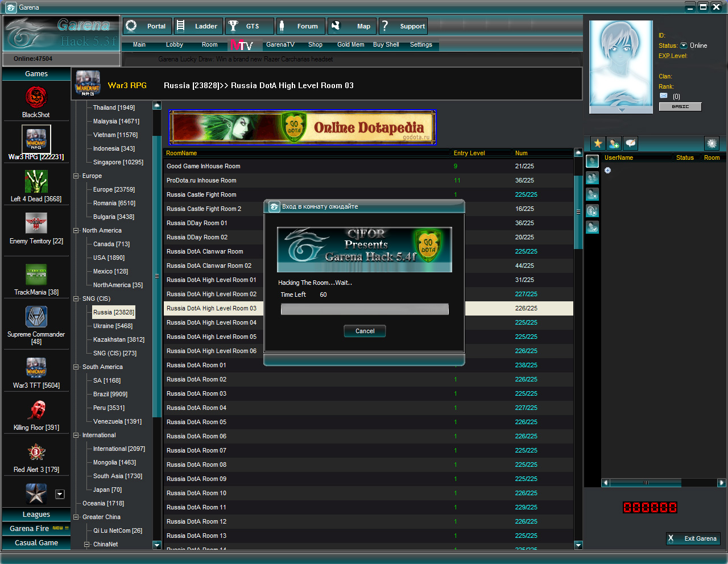Collapse the Europe tree node
Screen dimensions: 728x564
coord(76,176)
